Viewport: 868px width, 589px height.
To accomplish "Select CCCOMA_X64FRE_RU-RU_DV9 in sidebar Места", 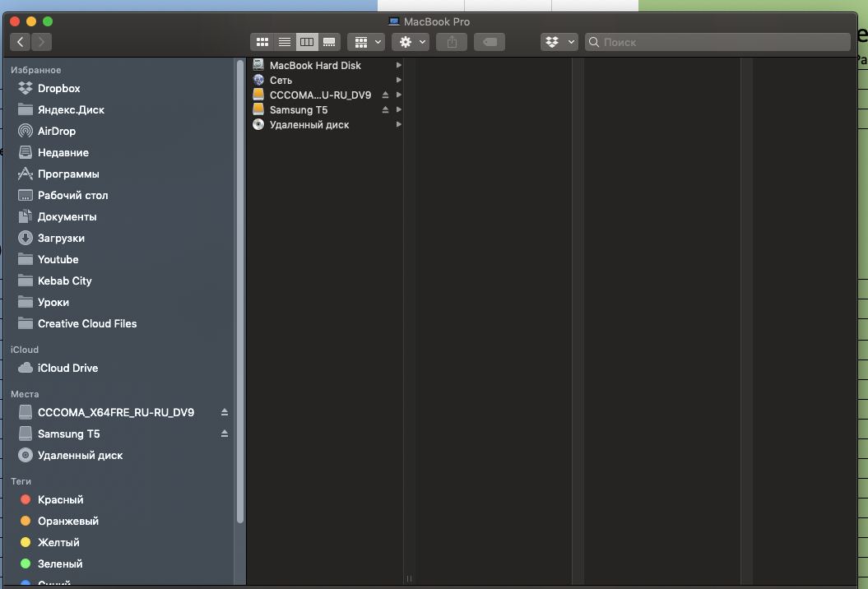I will pos(116,412).
